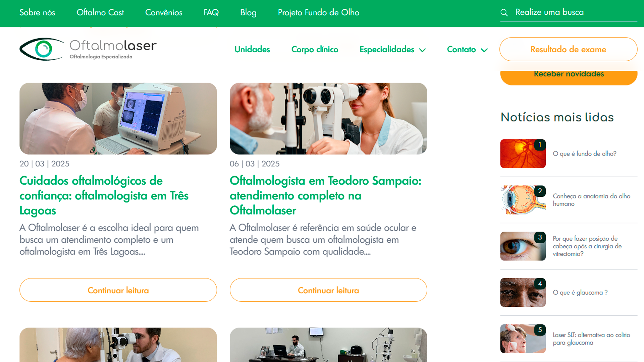The height and width of the screenshot is (362, 644).
Task: Open the Corpo clínico menu item
Action: (315, 49)
